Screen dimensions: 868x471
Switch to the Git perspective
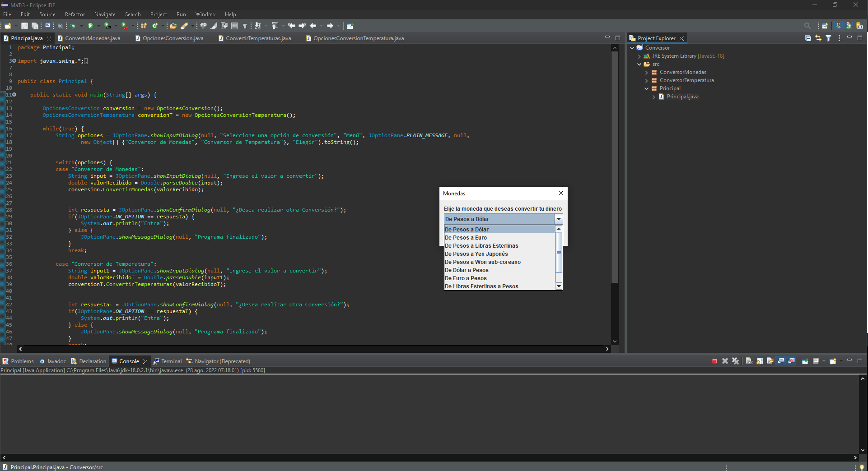[x=860, y=26]
